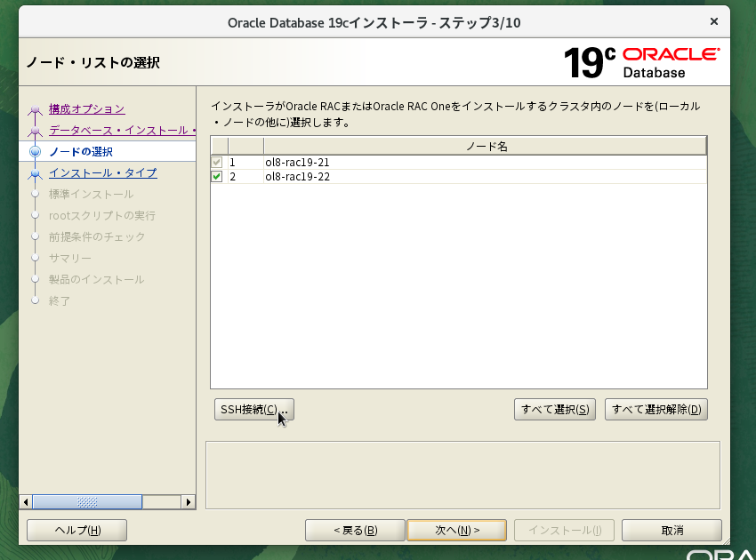Screen dimensions: 756x560
Task: Click sidebar scrollbar left arrow
Action: click(26, 502)
